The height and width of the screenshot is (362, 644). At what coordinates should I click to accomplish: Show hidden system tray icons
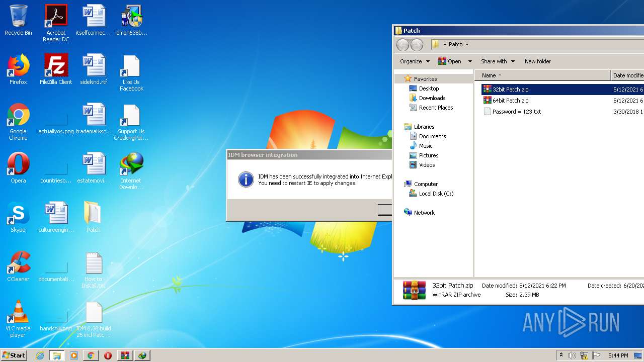(x=561, y=355)
